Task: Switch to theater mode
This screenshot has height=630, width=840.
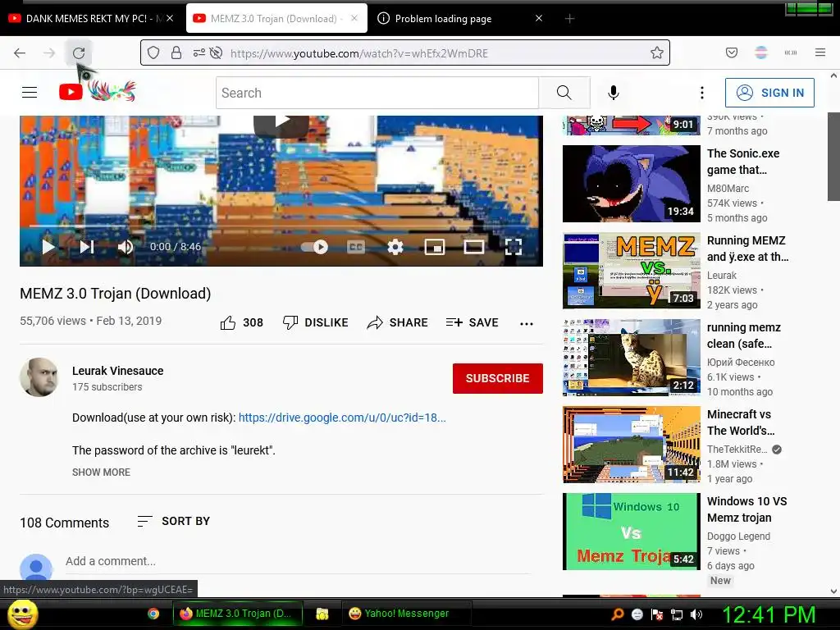Action: coord(473,246)
